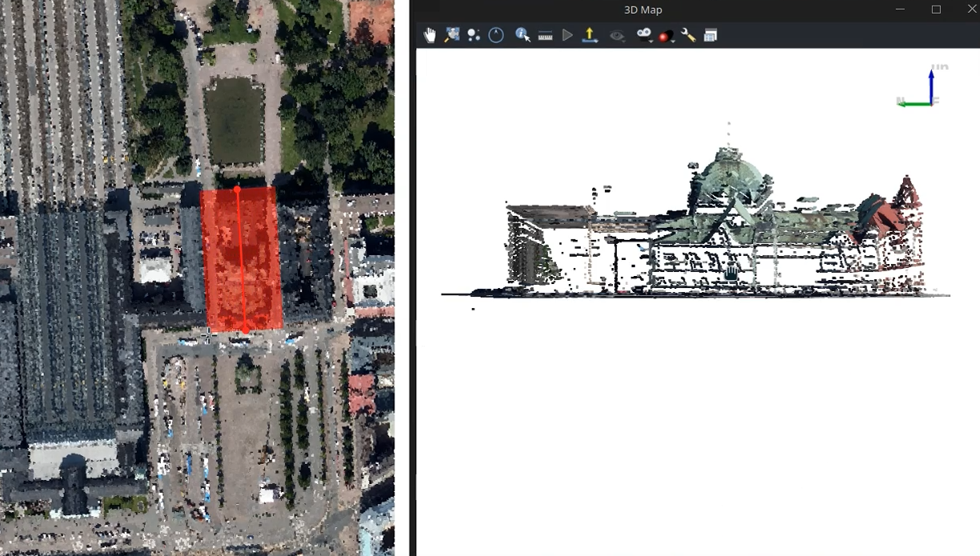This screenshot has width=980, height=556.
Task: Open options with the wrench icon
Action: click(688, 35)
